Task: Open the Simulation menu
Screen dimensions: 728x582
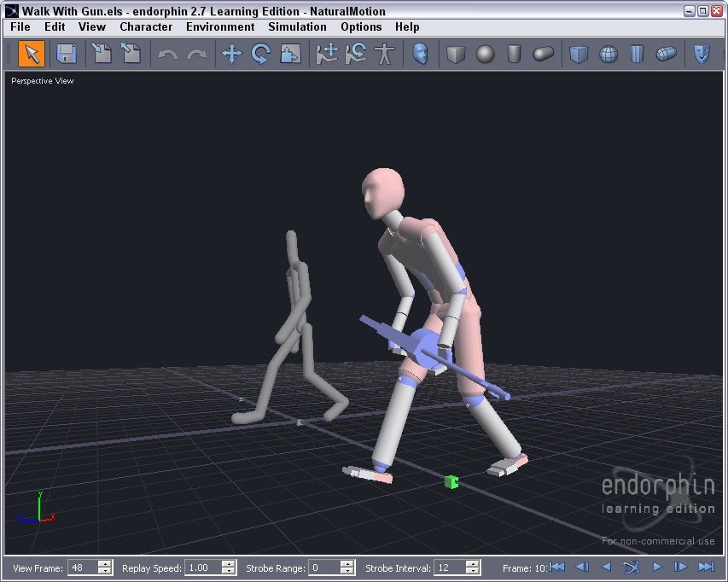Action: click(x=297, y=27)
